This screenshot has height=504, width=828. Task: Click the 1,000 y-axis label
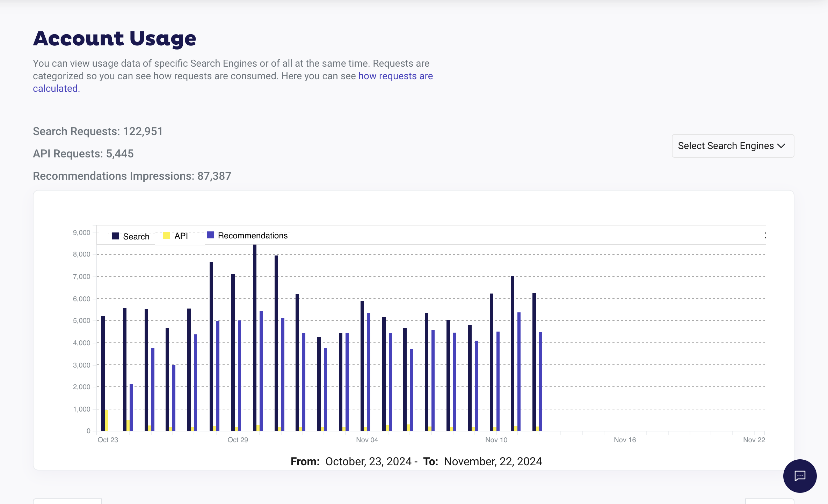click(x=82, y=409)
